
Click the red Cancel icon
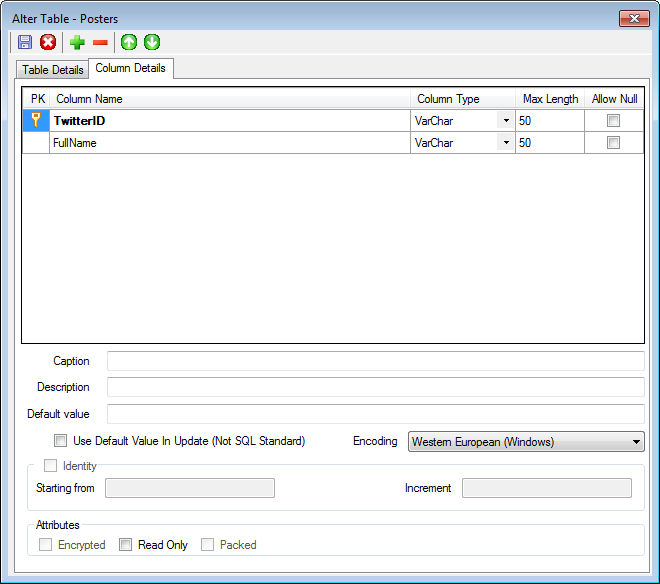(48, 42)
